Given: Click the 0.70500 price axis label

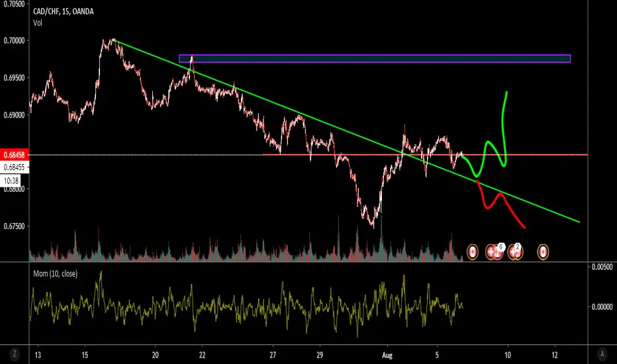Looking at the screenshot, I should [14, 4].
